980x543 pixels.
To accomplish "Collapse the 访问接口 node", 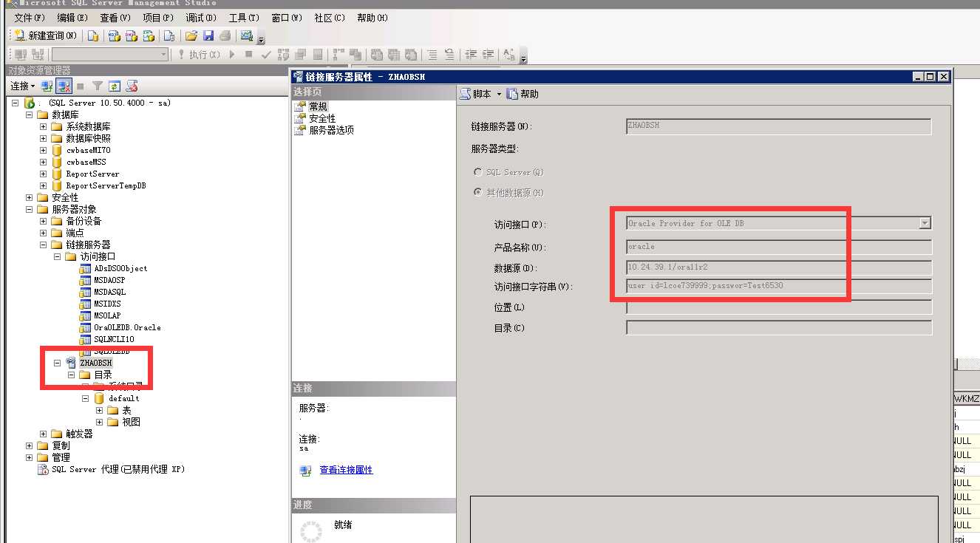I will pyautogui.click(x=58, y=256).
